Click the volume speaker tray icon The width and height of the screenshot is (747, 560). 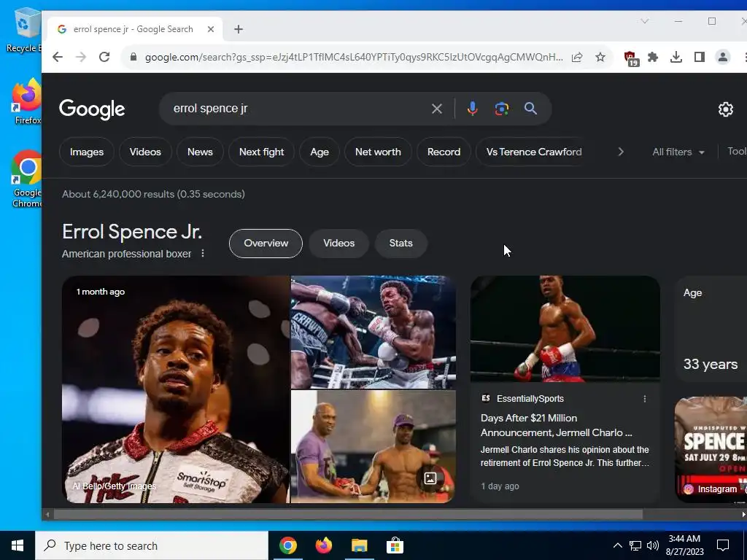653,545
